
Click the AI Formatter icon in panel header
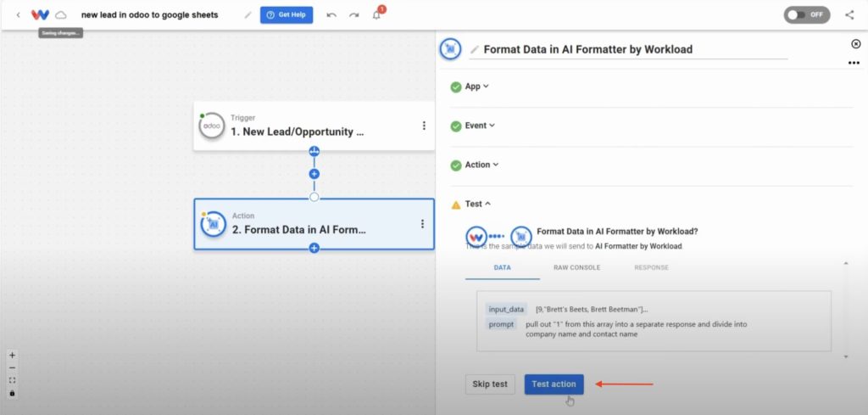(x=451, y=48)
